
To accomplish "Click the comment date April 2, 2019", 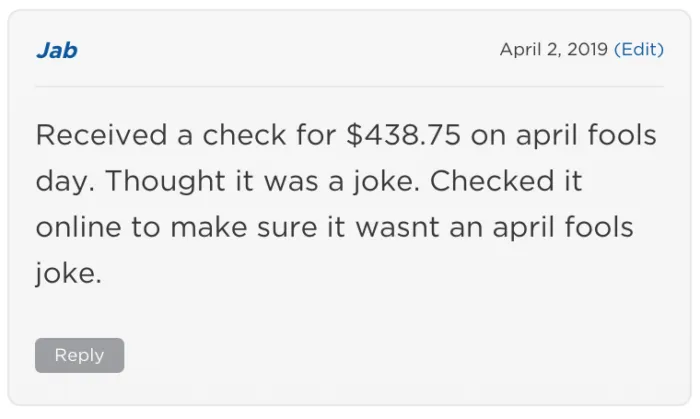I will 553,49.
